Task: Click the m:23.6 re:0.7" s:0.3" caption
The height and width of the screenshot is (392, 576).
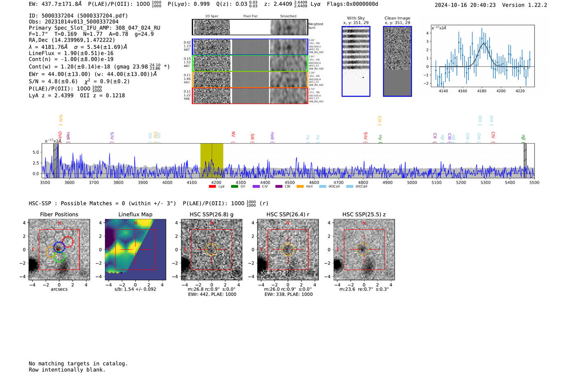Action: 364,289
